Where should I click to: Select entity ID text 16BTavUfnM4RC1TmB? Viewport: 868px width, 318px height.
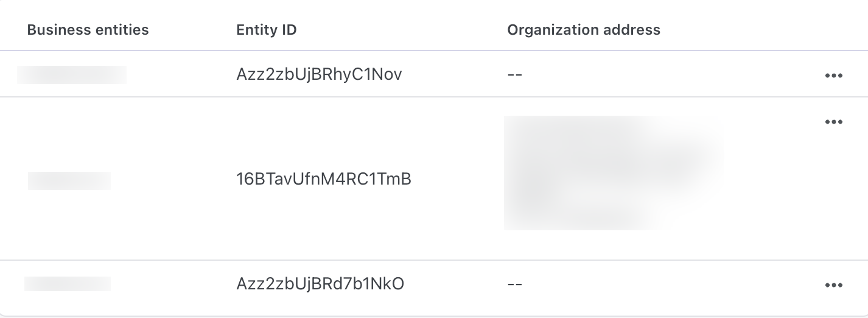point(323,179)
